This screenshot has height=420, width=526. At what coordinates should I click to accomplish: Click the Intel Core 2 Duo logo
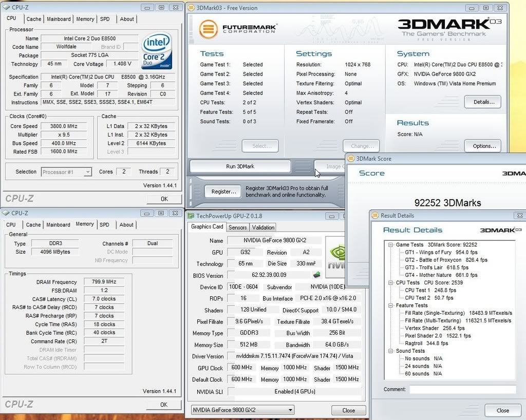click(x=157, y=51)
